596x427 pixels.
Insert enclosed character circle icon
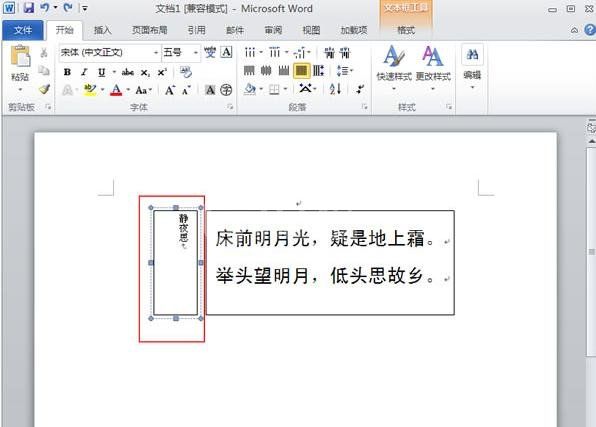click(226, 90)
